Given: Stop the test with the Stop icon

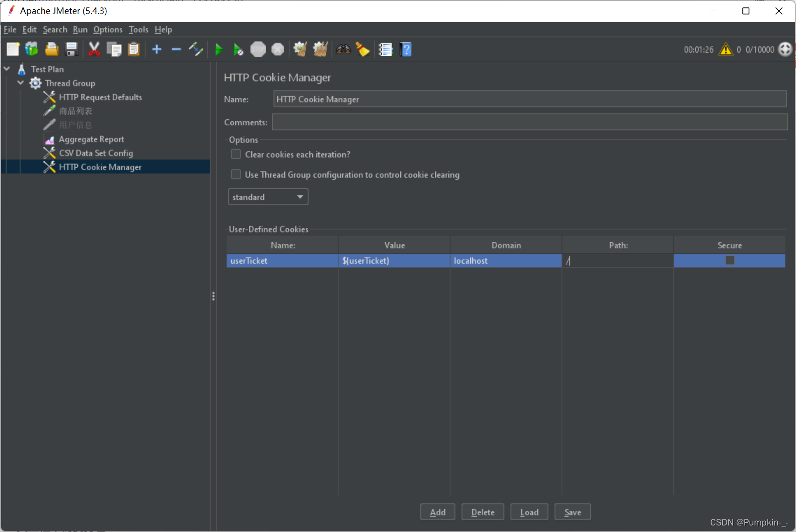Looking at the screenshot, I should tap(258, 49).
